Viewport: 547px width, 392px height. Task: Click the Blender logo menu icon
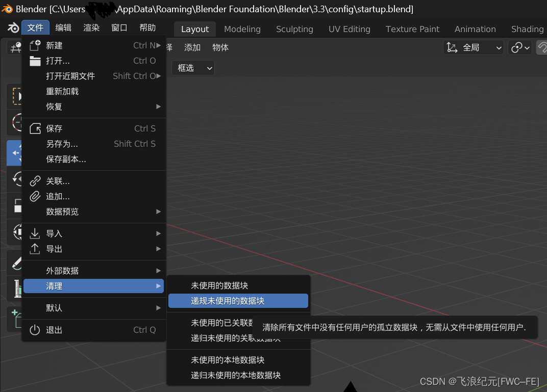click(x=13, y=28)
